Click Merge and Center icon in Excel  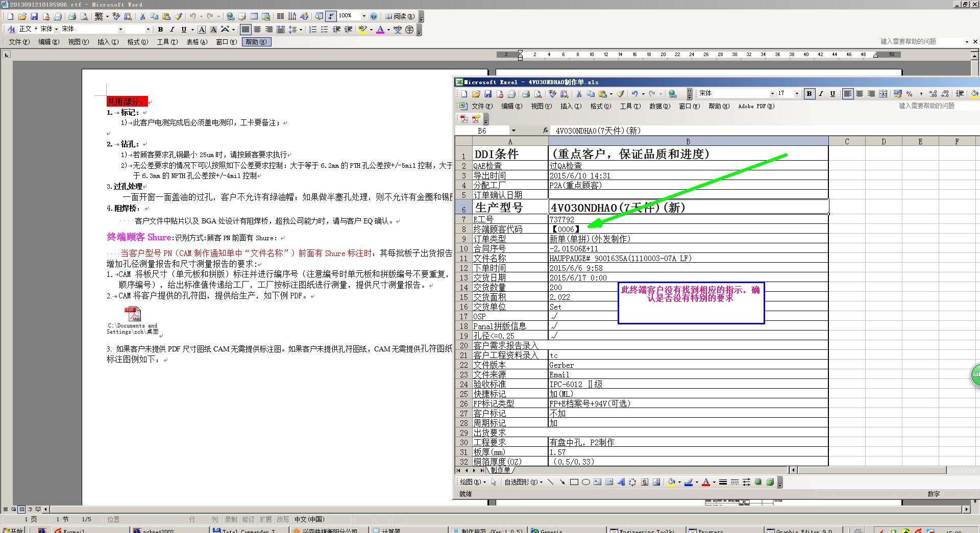point(883,94)
